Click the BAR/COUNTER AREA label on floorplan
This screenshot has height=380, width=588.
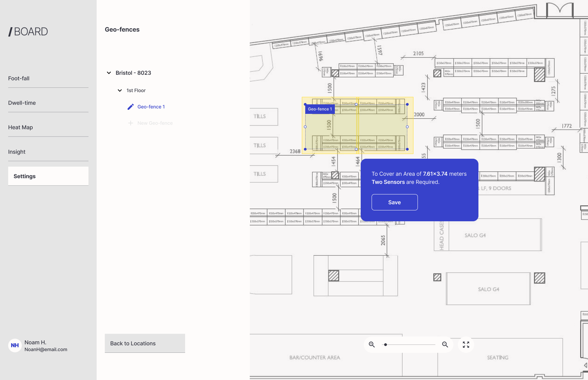click(x=315, y=358)
